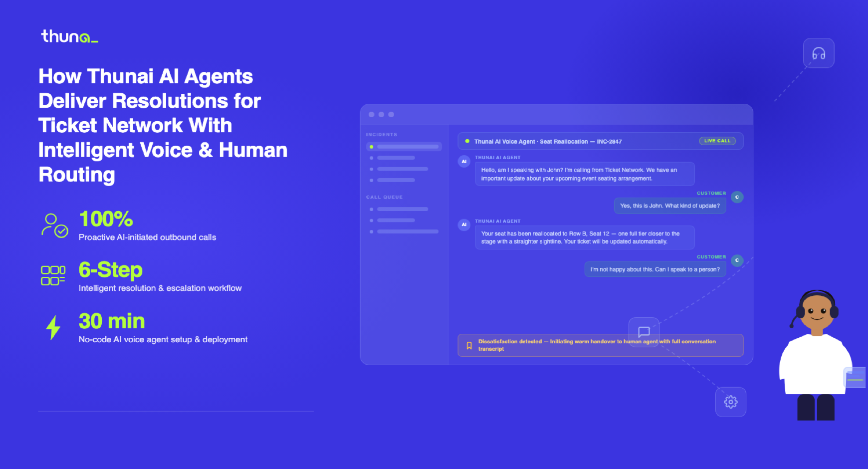This screenshot has width=868, height=469.
Task: Click the "Seat Reallocation — INC-2847" call title
Action: pos(548,142)
